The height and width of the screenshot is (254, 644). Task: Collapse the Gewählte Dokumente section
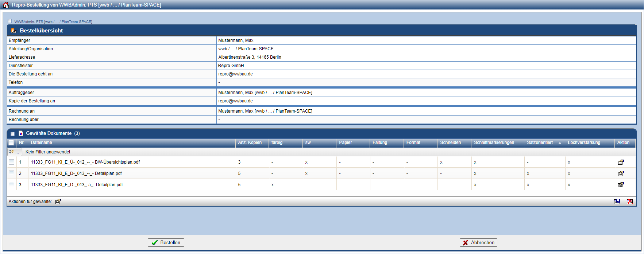12,134
